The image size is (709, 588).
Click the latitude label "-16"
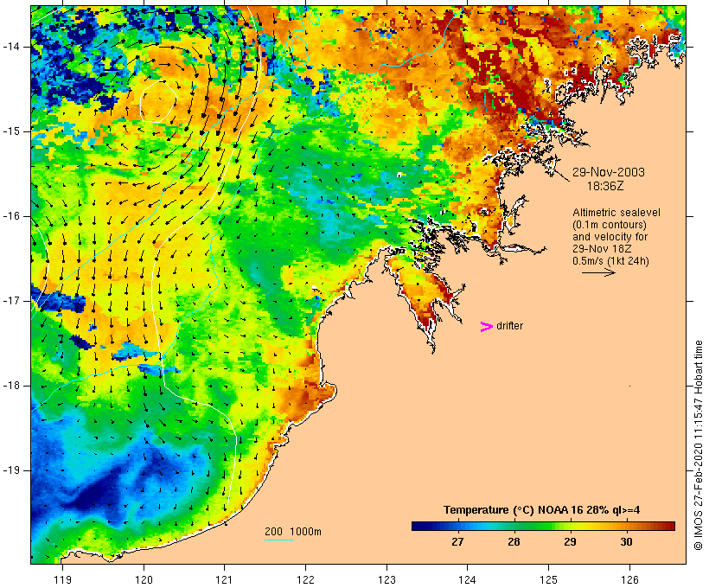11,216
